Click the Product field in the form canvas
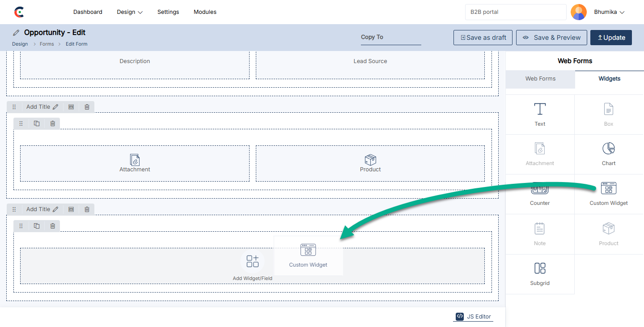The width and height of the screenshot is (644, 327). pyautogui.click(x=370, y=163)
